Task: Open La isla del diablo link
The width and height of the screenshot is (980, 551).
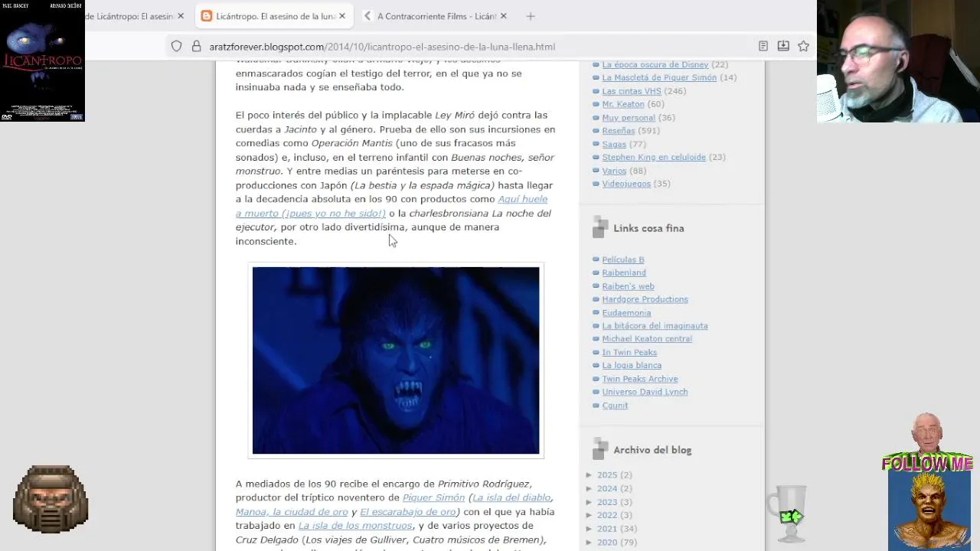Action: tap(511, 497)
